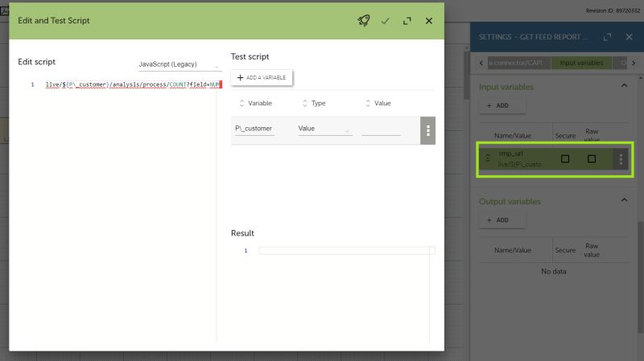Edit the P\_customer variable name field

254,129
